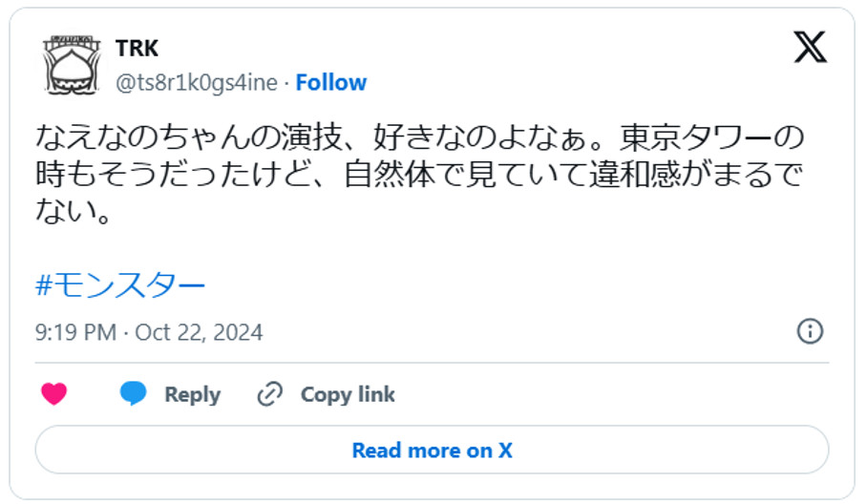Click the 9:19 PM time text
The width and height of the screenshot is (867, 504).
pyautogui.click(x=75, y=332)
